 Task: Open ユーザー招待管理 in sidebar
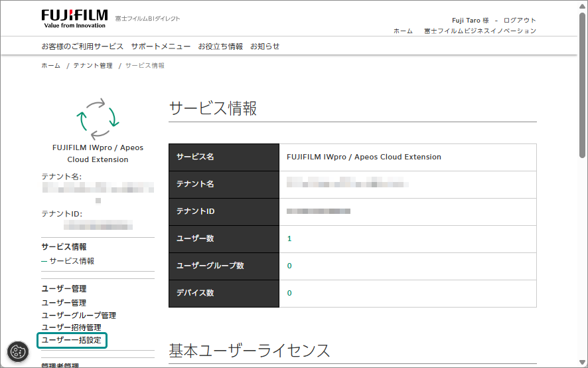click(x=71, y=327)
